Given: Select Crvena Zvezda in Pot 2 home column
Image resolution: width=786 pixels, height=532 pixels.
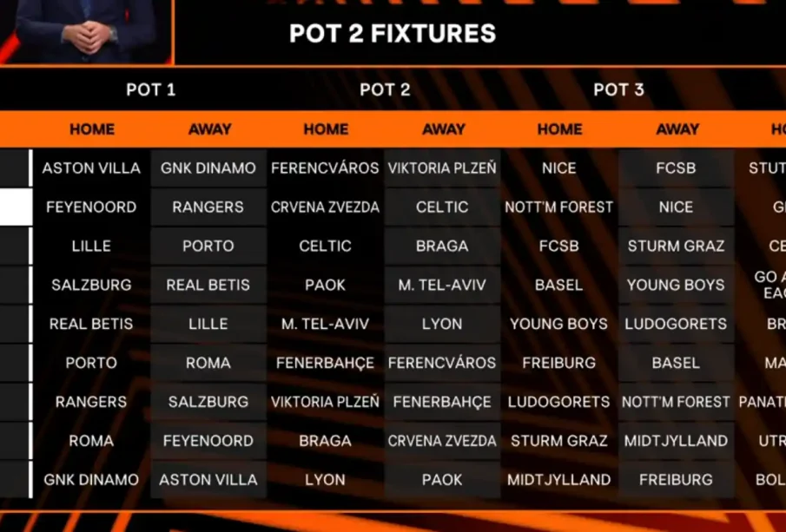Looking at the screenshot, I should pyautogui.click(x=326, y=207).
